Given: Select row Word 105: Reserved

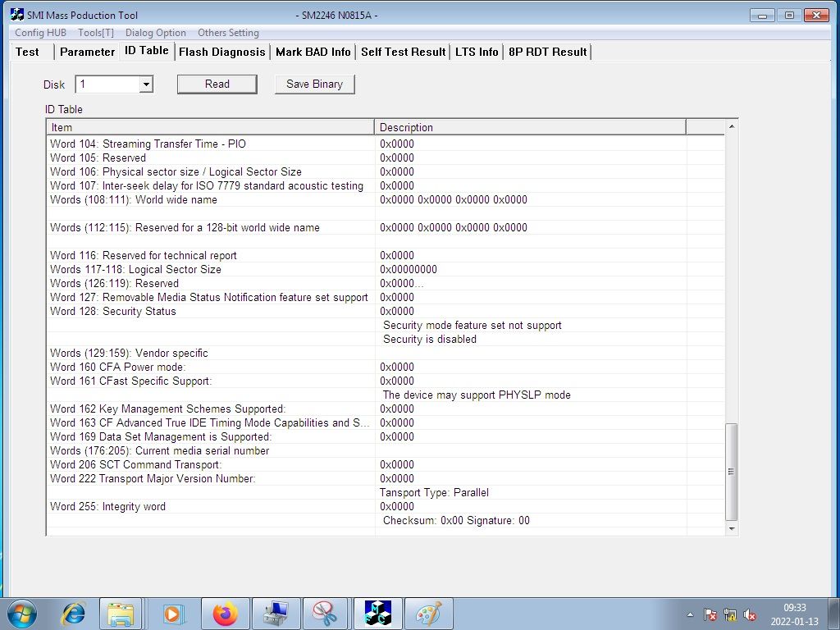Looking at the screenshot, I should pos(386,157).
